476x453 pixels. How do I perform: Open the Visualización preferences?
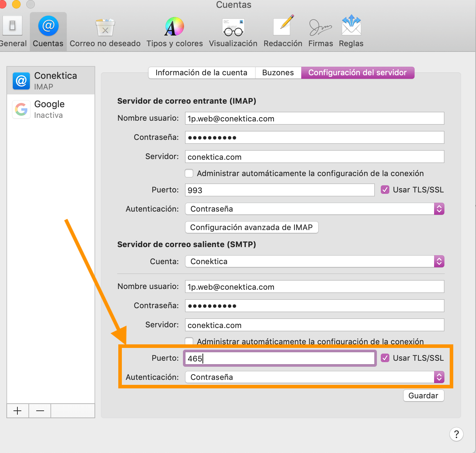[x=233, y=32]
